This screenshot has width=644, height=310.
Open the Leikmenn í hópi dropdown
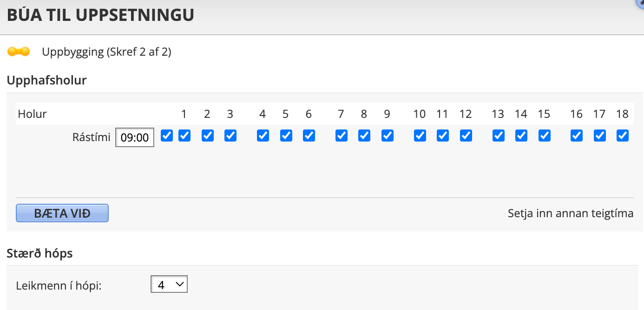tap(169, 284)
